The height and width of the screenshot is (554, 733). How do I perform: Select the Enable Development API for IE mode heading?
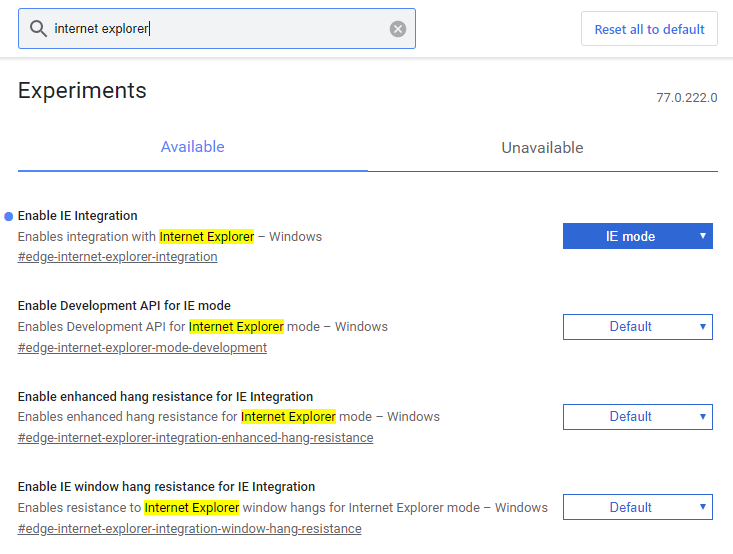[x=124, y=306]
